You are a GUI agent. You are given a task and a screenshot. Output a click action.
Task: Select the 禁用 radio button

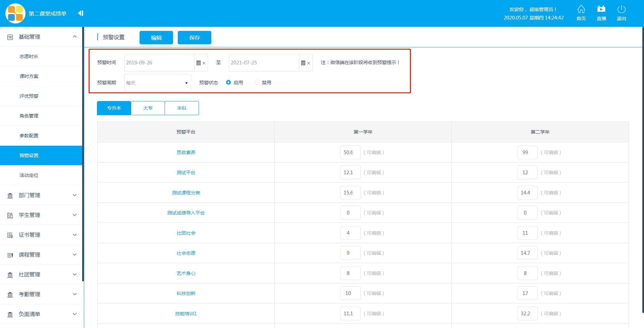click(257, 82)
